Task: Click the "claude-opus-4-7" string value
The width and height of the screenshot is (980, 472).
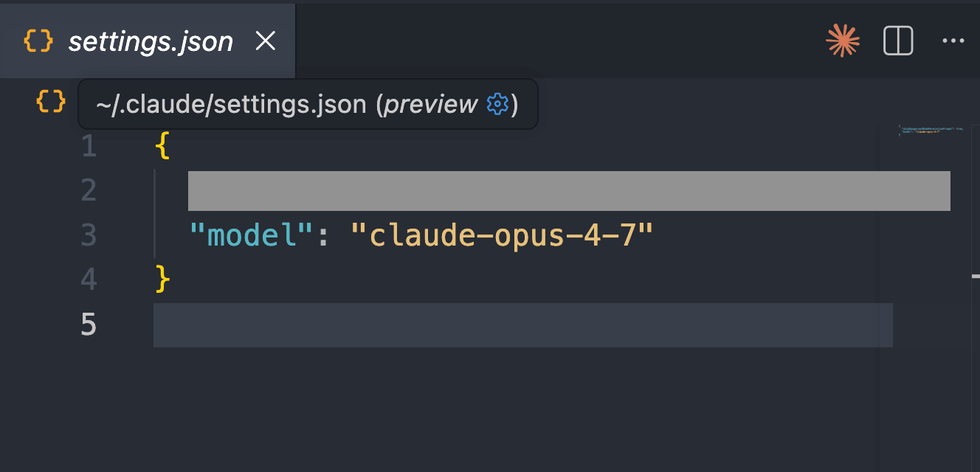Action: click(502, 235)
